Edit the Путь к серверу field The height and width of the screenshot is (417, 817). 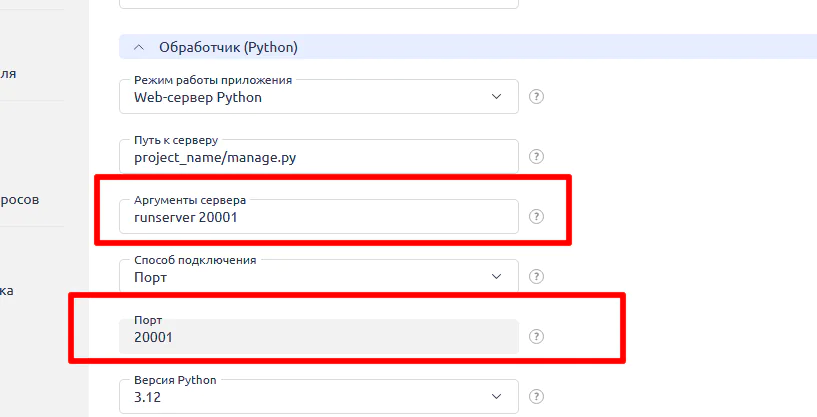click(x=319, y=156)
